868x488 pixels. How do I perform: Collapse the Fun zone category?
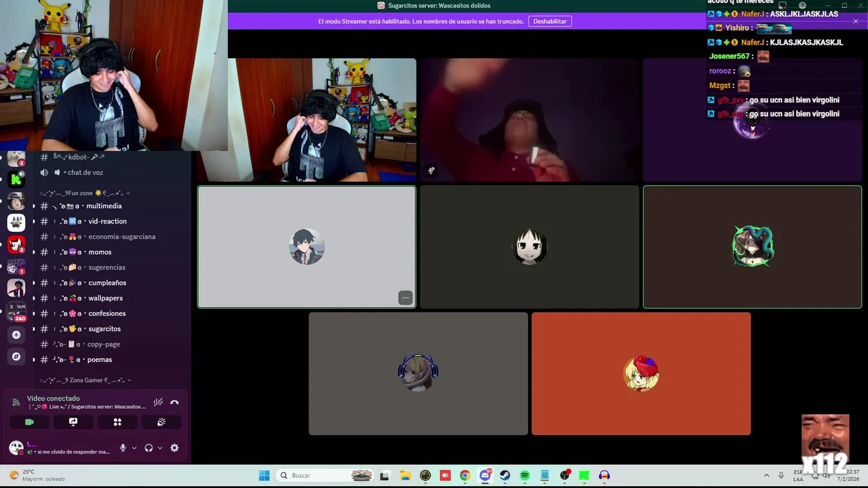[x=85, y=193]
